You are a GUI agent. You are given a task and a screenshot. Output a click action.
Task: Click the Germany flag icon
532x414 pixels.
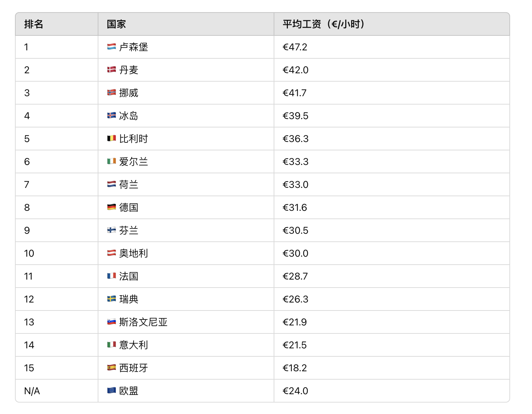(x=111, y=207)
